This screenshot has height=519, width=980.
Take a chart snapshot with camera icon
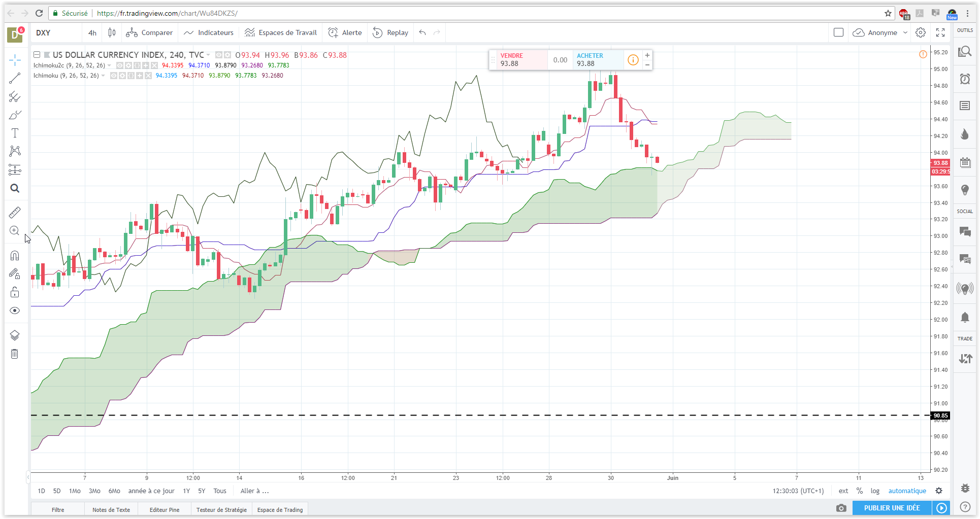[841, 508]
